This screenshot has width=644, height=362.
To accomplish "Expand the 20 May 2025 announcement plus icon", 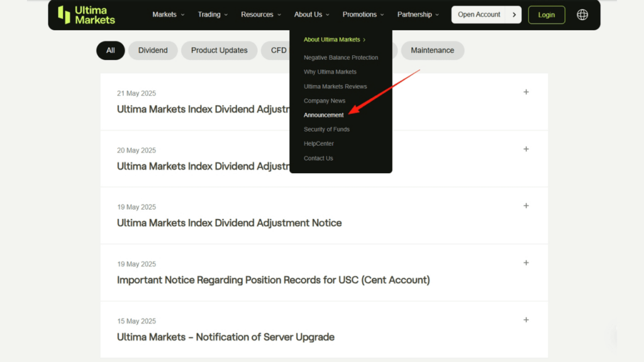I will (526, 149).
